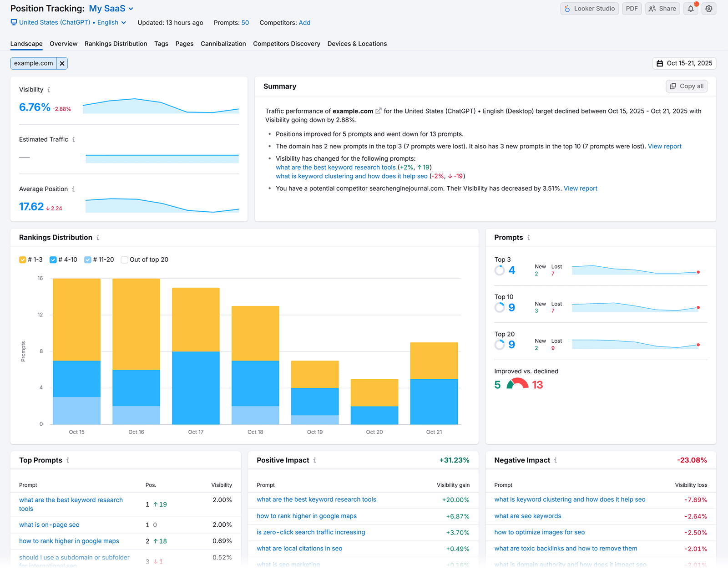This screenshot has height=570, width=728.
Task: Disable the # 4-10 ranking filter
Action: click(53, 260)
